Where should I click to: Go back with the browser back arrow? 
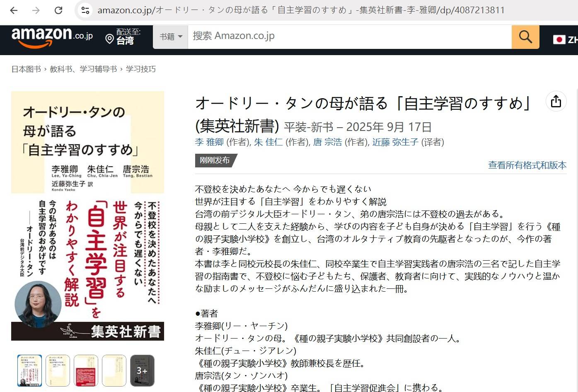pyautogui.click(x=14, y=10)
